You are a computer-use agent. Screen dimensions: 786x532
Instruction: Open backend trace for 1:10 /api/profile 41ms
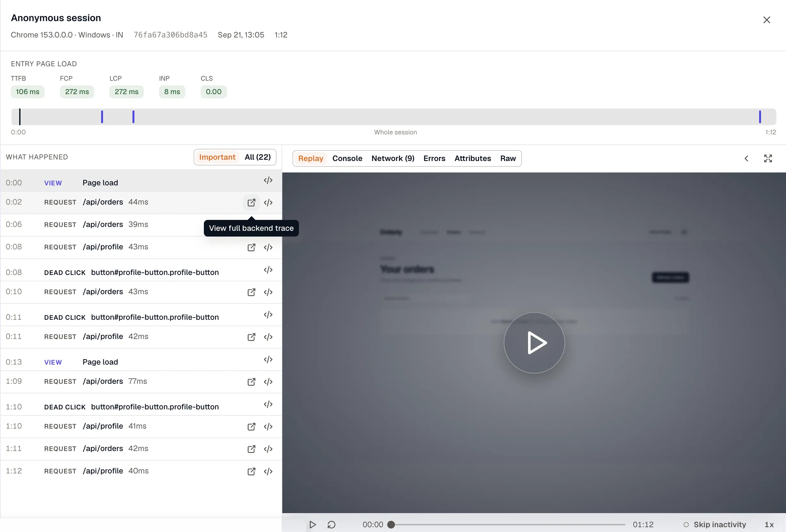point(251,426)
